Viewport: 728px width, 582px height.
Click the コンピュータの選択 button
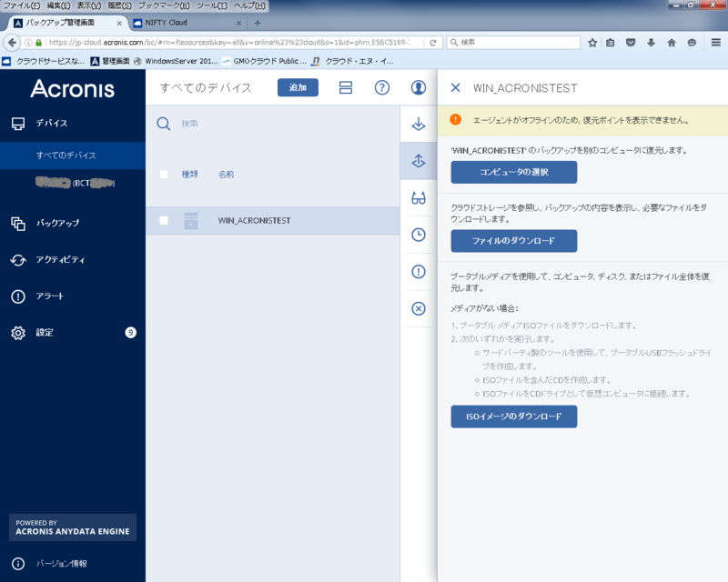pyautogui.click(x=513, y=172)
